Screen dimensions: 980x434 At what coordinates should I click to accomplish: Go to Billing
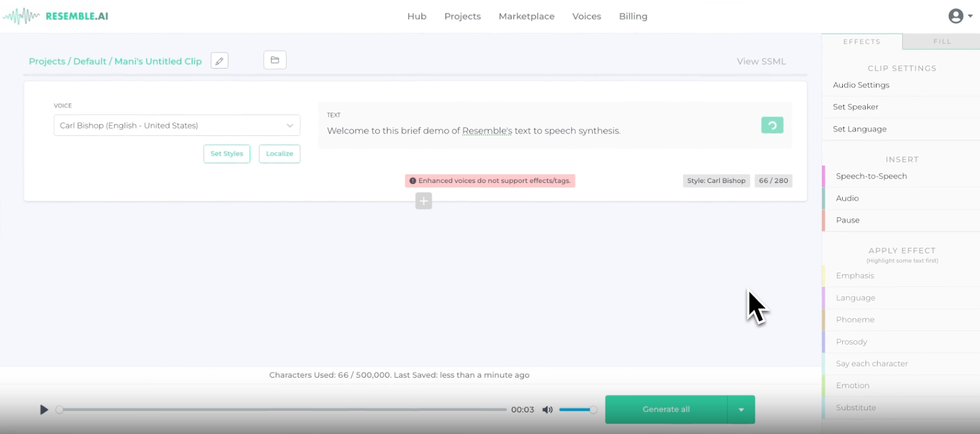pos(633,17)
